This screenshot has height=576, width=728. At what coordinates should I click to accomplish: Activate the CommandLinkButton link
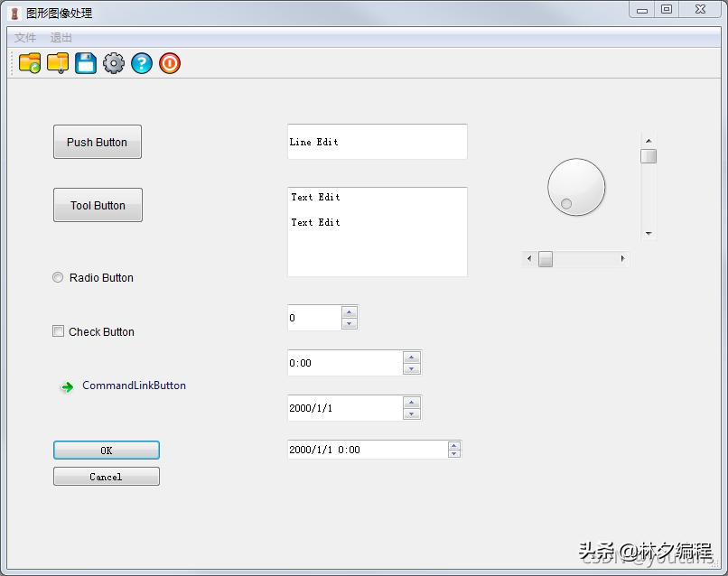click(x=124, y=386)
